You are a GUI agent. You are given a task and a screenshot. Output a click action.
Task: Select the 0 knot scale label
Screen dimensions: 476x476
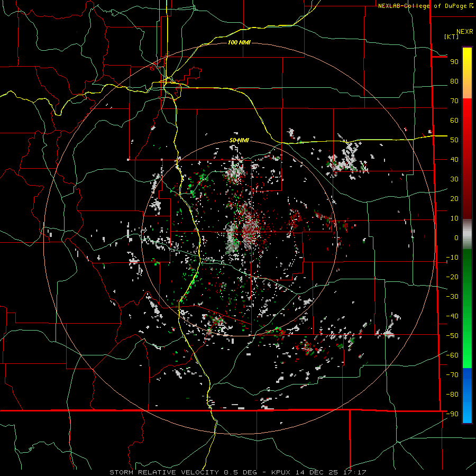(456, 238)
